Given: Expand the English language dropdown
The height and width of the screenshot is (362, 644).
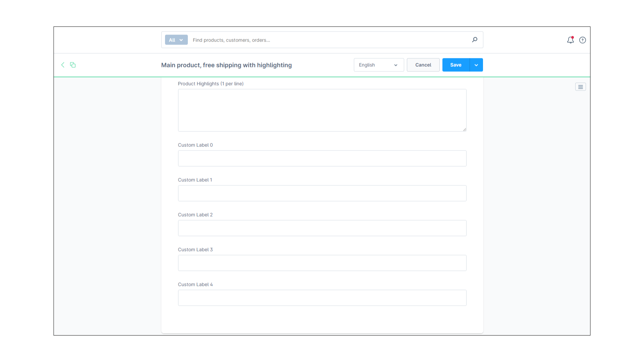Looking at the screenshot, I should tap(395, 65).
